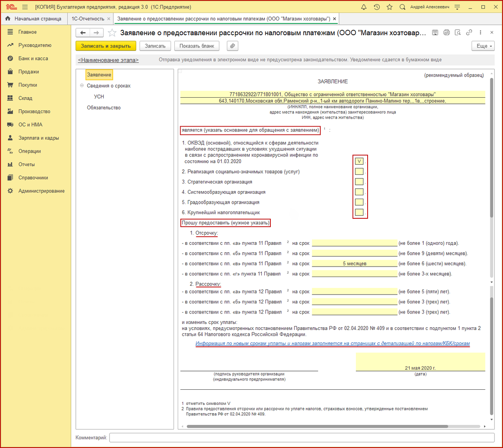Edit the 5 месяцев term field

tap(355, 264)
